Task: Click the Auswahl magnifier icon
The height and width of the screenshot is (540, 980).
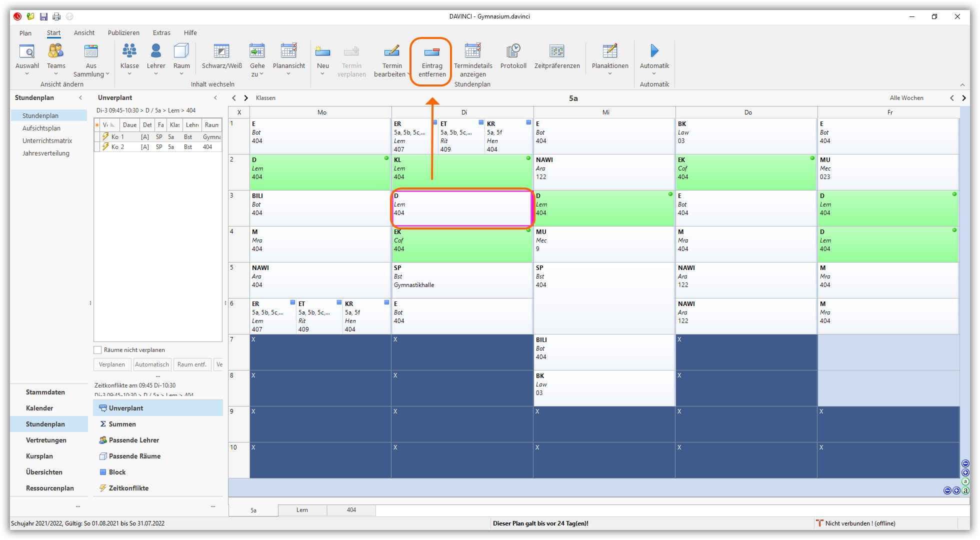Action: tap(27, 51)
